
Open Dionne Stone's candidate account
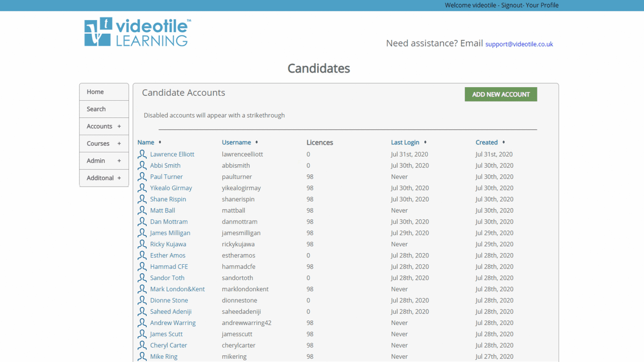pyautogui.click(x=169, y=300)
